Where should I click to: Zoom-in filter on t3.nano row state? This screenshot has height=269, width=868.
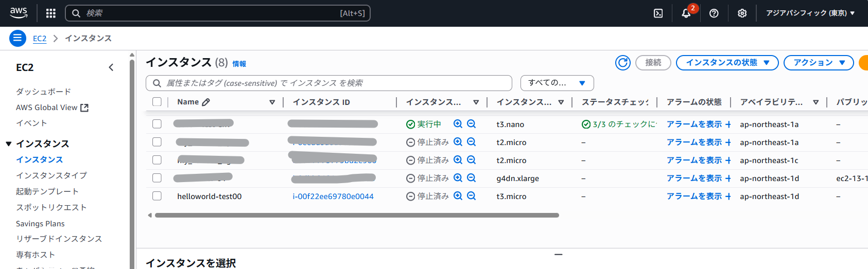[458, 124]
